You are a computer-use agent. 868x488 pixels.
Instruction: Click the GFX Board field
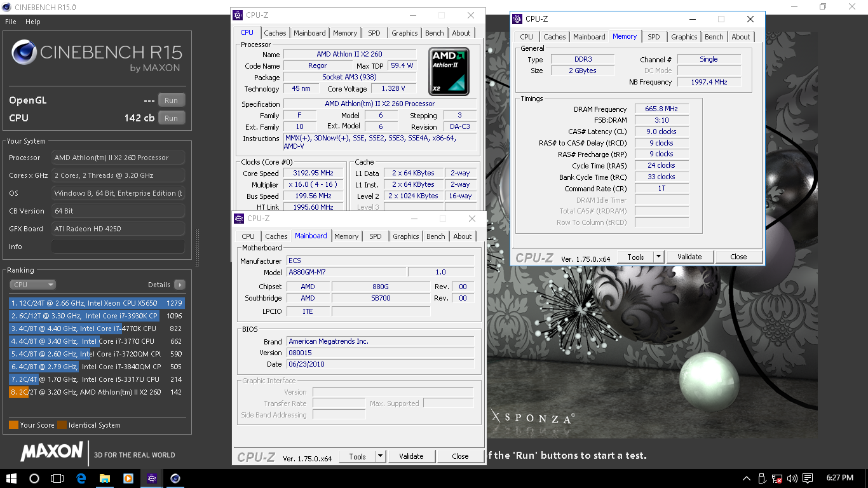coord(118,229)
